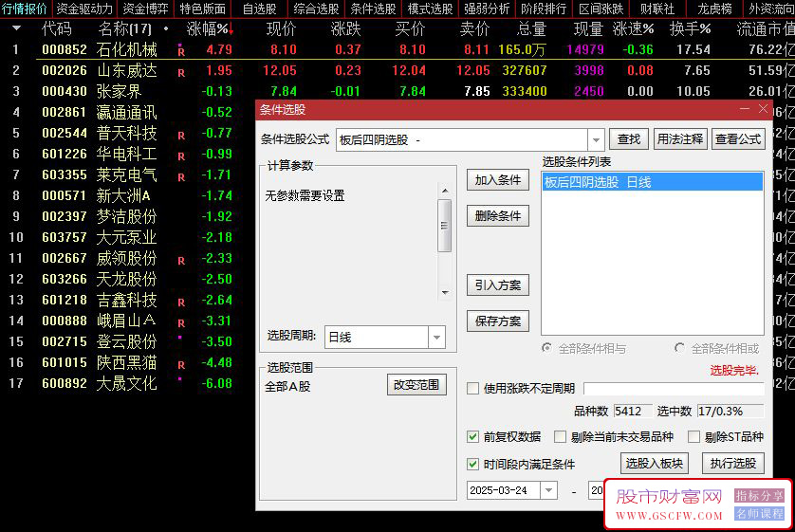The image size is (795, 532).
Task: Click 查找 button
Action: (629, 138)
